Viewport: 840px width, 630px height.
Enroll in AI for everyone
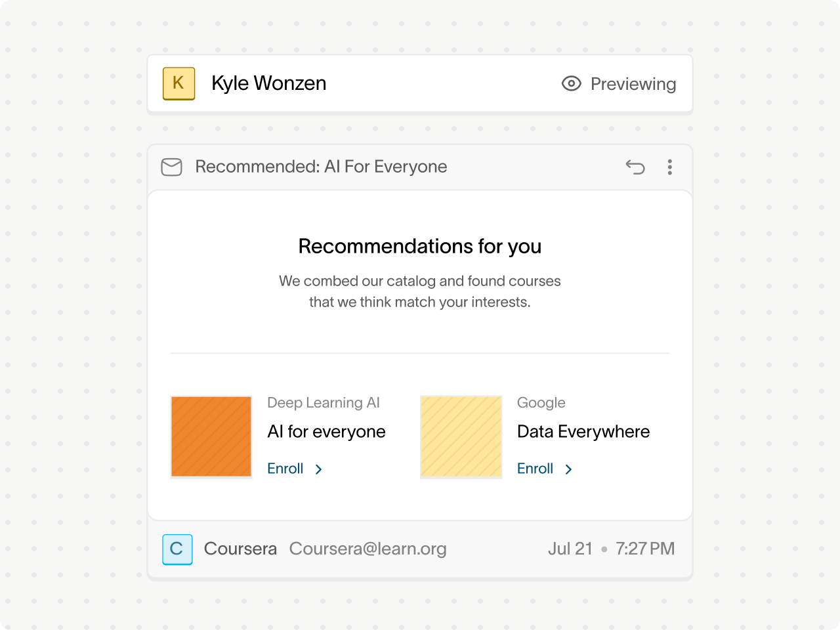coord(285,469)
